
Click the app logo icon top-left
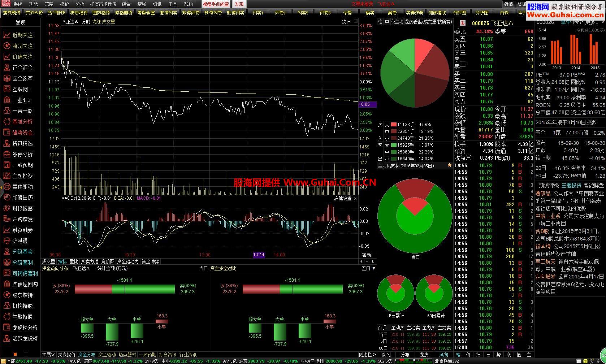point(5,4)
